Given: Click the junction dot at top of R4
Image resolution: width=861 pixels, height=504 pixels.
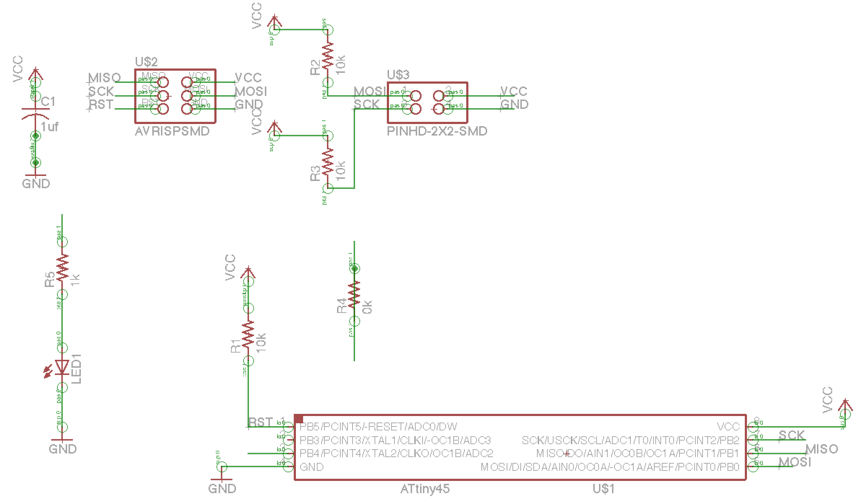Looking at the screenshot, I should click(354, 268).
